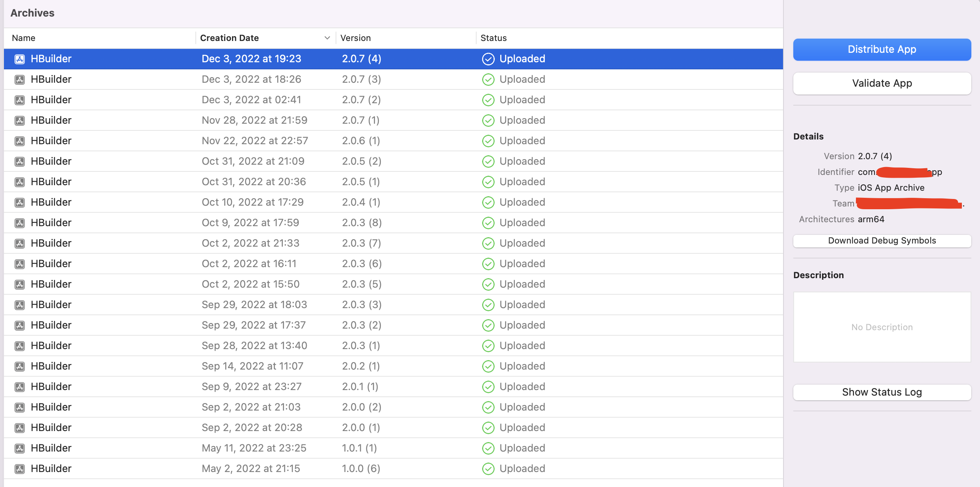
Task: Select archive icon for version 2.0.5 (1)
Action: pyautogui.click(x=20, y=182)
